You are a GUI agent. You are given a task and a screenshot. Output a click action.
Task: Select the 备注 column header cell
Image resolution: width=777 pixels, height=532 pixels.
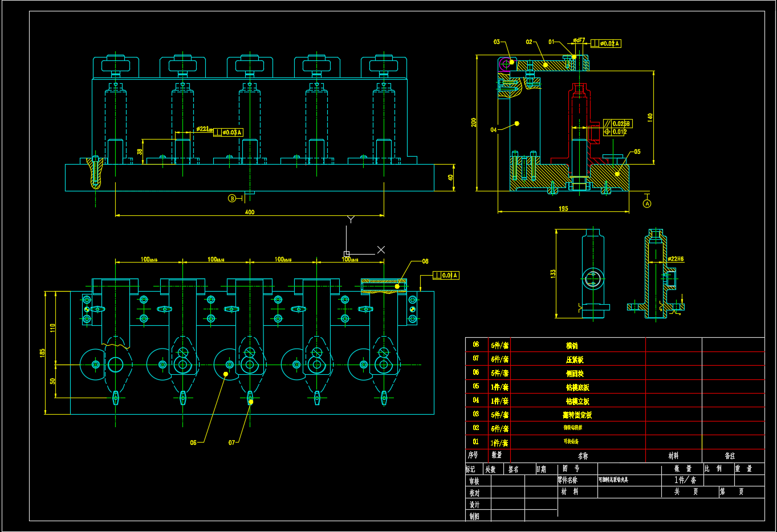(730, 456)
